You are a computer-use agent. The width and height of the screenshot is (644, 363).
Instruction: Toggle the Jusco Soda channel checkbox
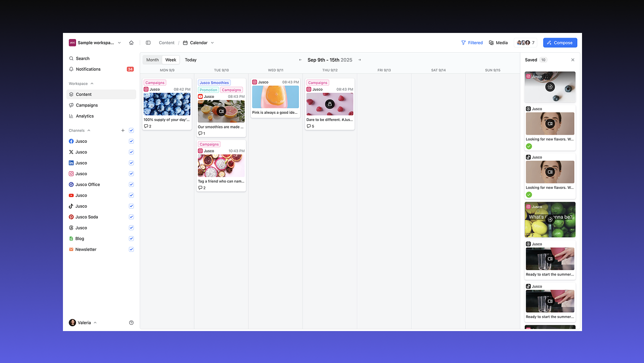(131, 217)
